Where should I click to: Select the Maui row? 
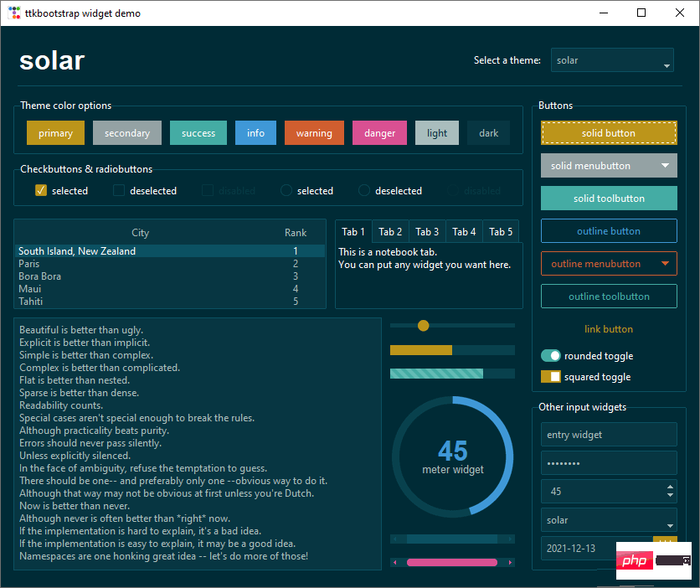pos(170,288)
